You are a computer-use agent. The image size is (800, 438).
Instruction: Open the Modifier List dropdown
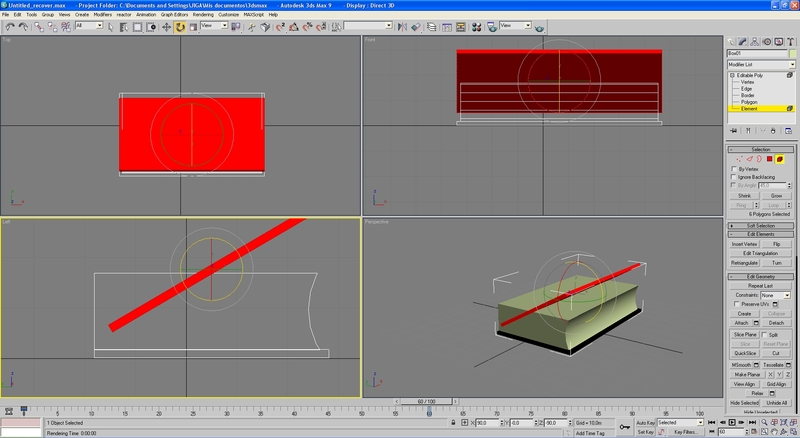click(761, 65)
